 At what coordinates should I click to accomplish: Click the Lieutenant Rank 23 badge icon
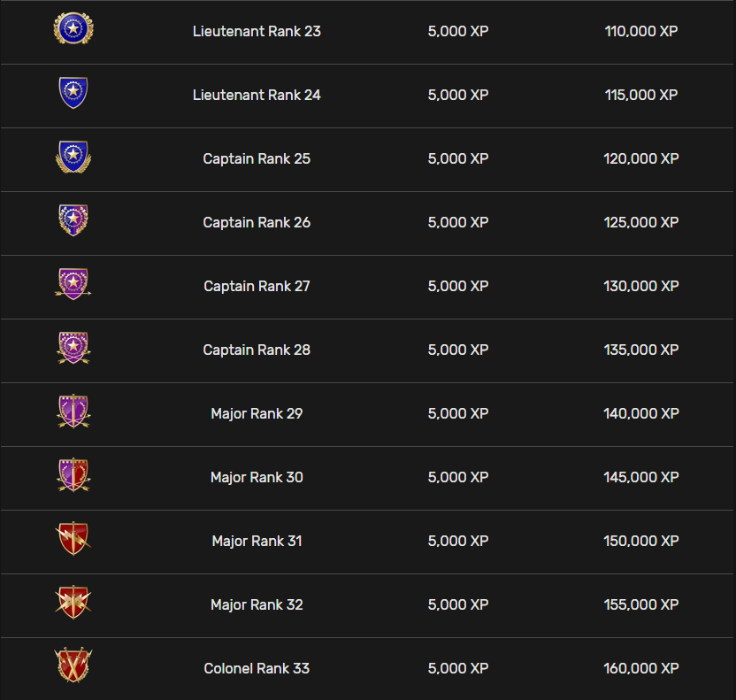(73, 29)
